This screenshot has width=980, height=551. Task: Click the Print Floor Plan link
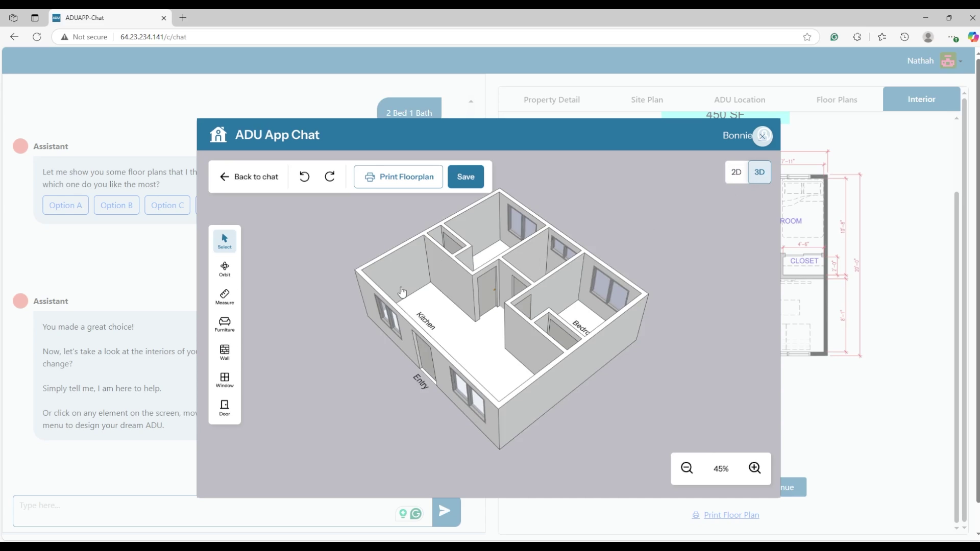pyautogui.click(x=731, y=515)
